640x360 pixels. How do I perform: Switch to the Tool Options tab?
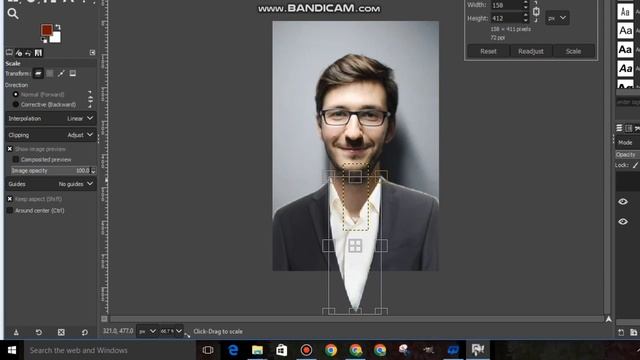[x=9, y=53]
